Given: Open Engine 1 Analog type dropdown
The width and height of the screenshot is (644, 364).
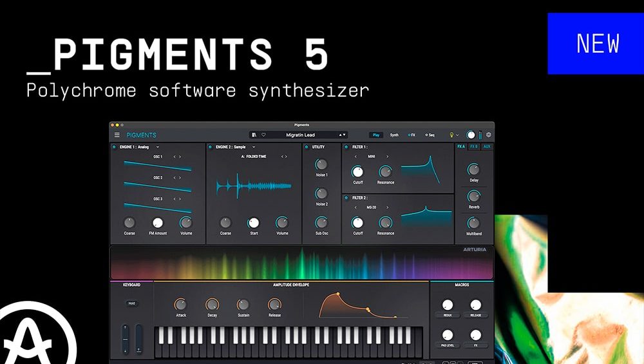Looking at the screenshot, I should [x=157, y=147].
